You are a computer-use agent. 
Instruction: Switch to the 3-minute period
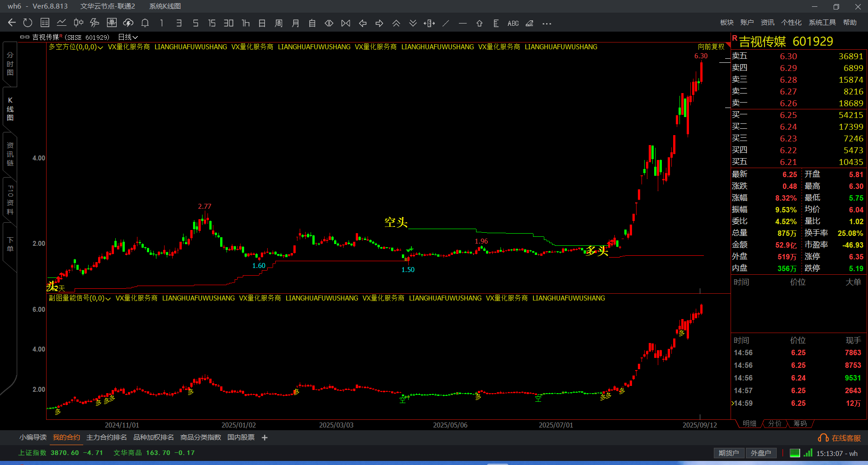(x=179, y=23)
